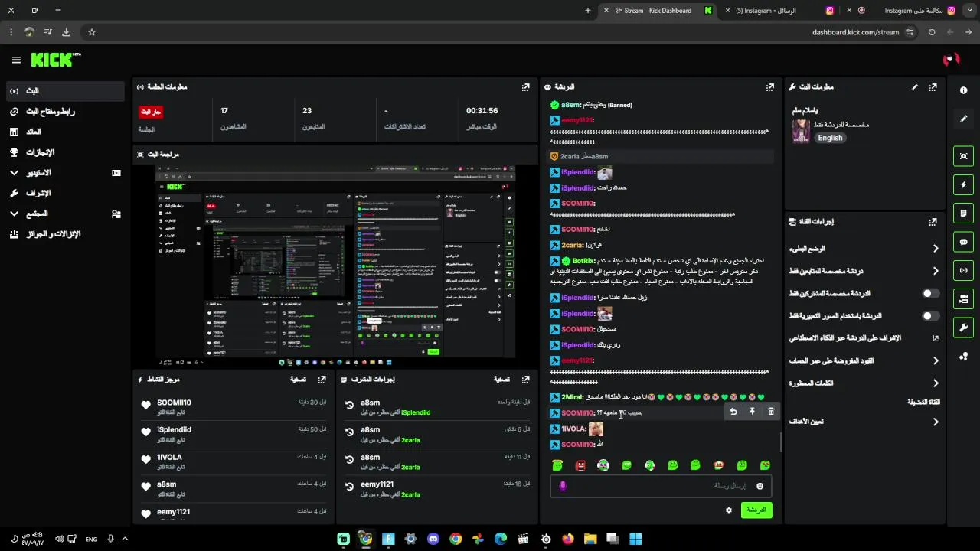Filter the activity feed (تصفية)
Viewport: 980px width, 551px height.
click(x=298, y=380)
